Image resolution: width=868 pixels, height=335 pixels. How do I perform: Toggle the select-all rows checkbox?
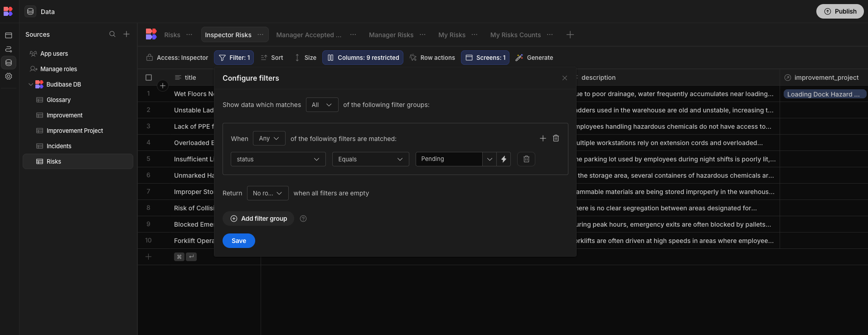(149, 78)
